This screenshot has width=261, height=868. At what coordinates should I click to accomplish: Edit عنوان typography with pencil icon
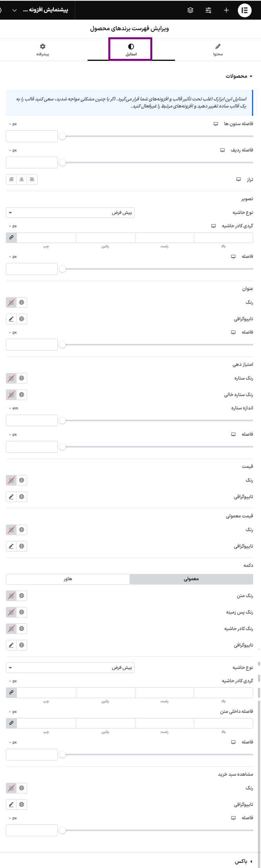pyautogui.click(x=11, y=318)
